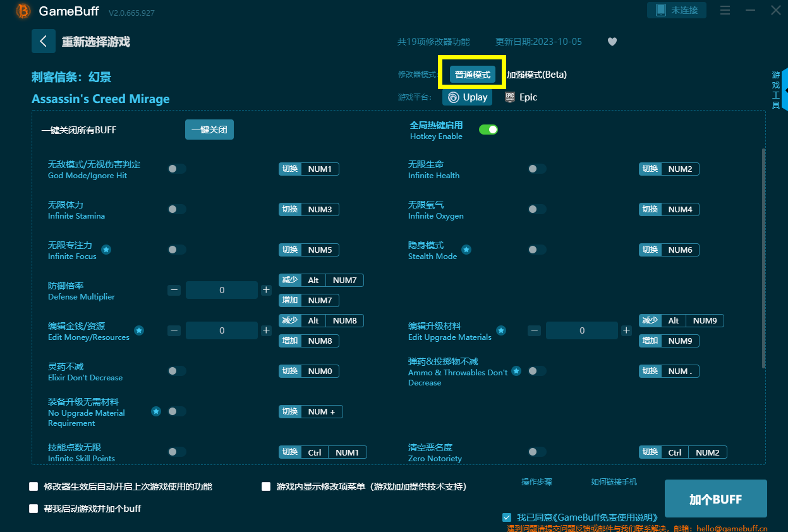Increase Edit Money/Resources value
Screen dimensions: 788x532
point(267,330)
